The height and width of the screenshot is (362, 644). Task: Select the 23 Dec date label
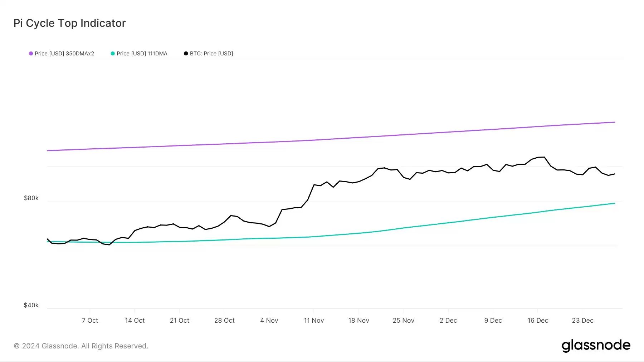click(x=582, y=320)
